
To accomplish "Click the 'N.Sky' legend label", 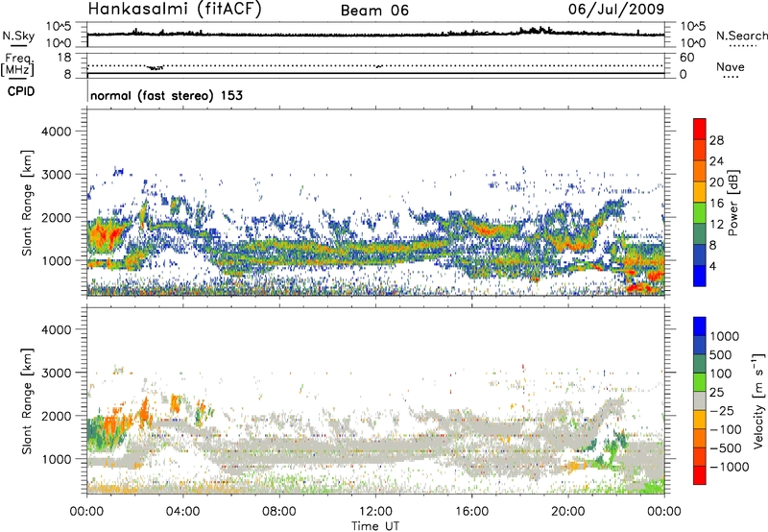I will (18, 36).
